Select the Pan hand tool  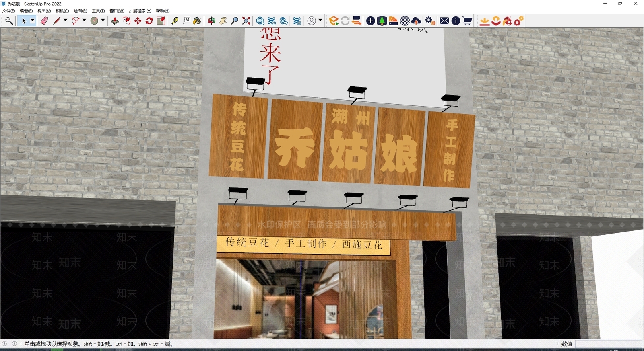223,21
